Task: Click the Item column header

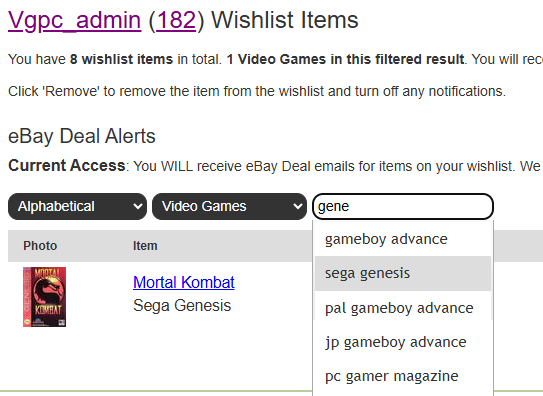Action: click(145, 246)
